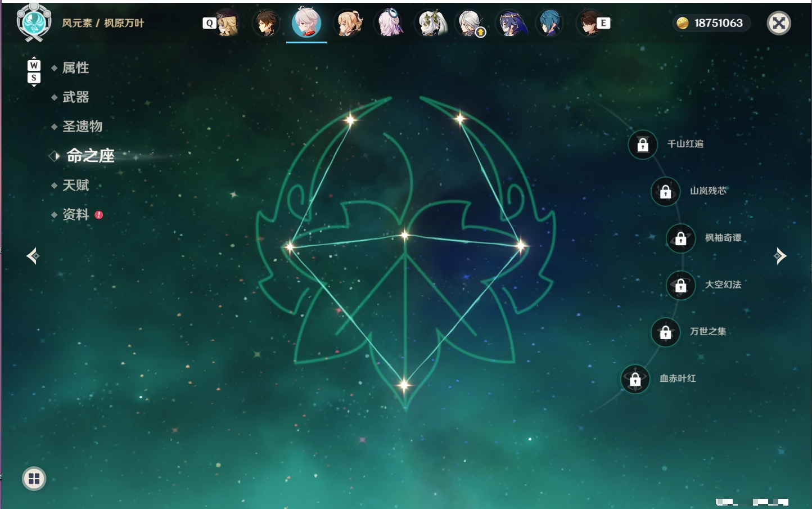The height and width of the screenshot is (509, 812).
Task: Open the locked 万世之集 constellation node
Action: coord(666,332)
